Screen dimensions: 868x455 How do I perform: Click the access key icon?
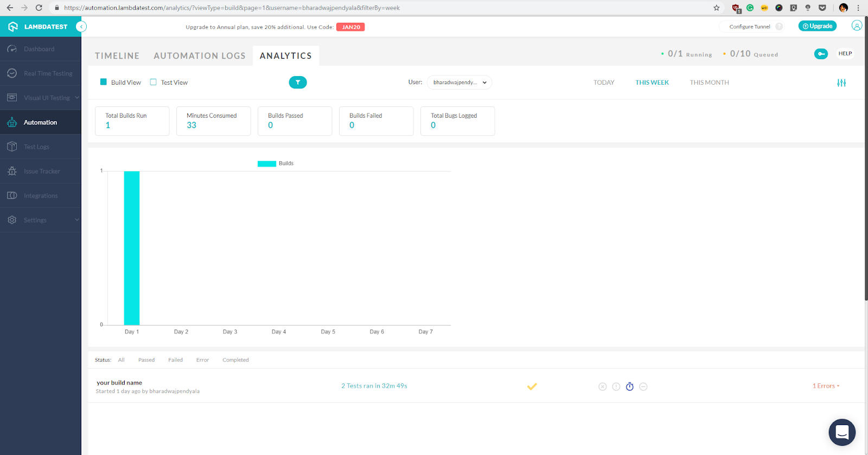pyautogui.click(x=821, y=54)
